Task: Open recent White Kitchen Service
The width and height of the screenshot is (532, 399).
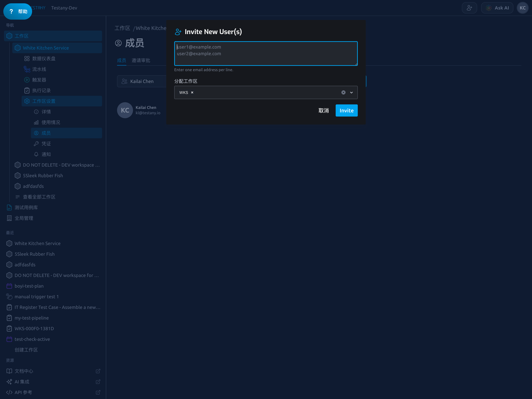Action: click(53, 243)
